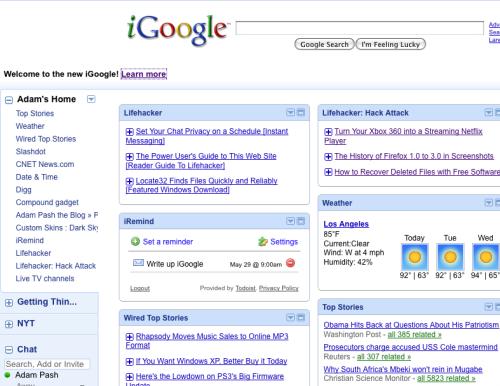
Task: Click the iGoogle logo
Action: coord(178,30)
